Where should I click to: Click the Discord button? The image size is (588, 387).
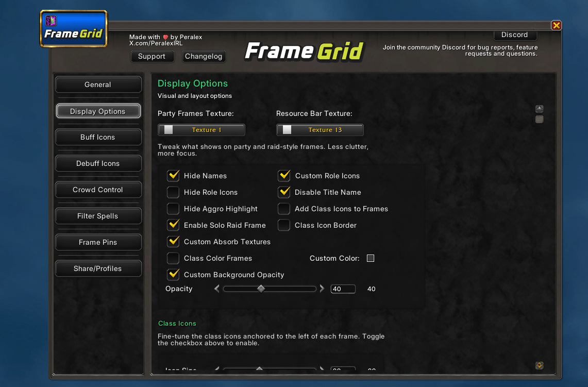pos(515,35)
